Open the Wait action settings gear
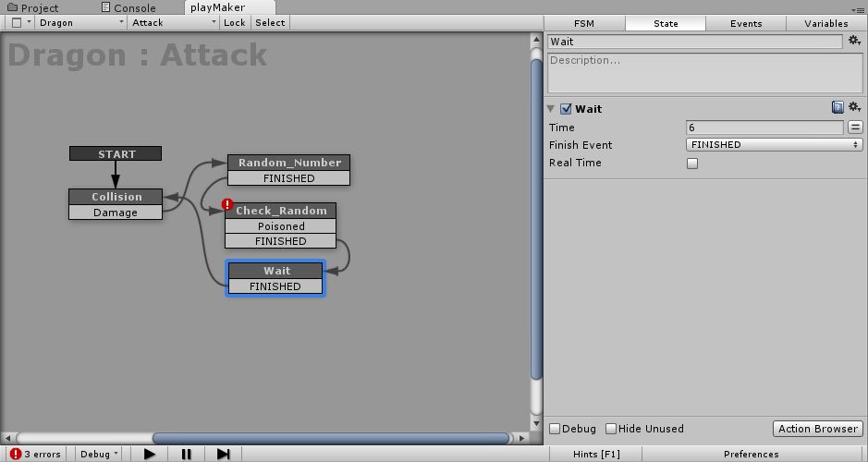868x462 pixels. coord(854,107)
